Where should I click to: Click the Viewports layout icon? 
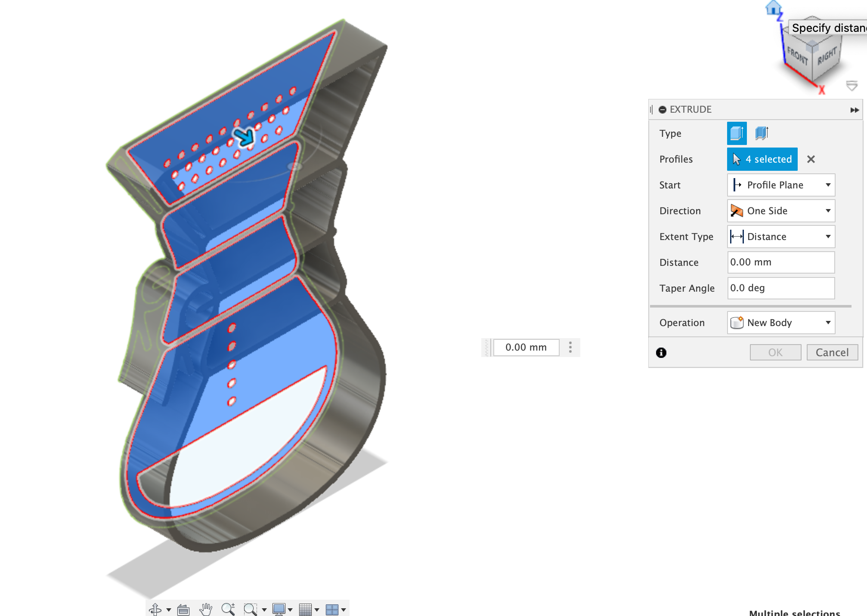[332, 609]
